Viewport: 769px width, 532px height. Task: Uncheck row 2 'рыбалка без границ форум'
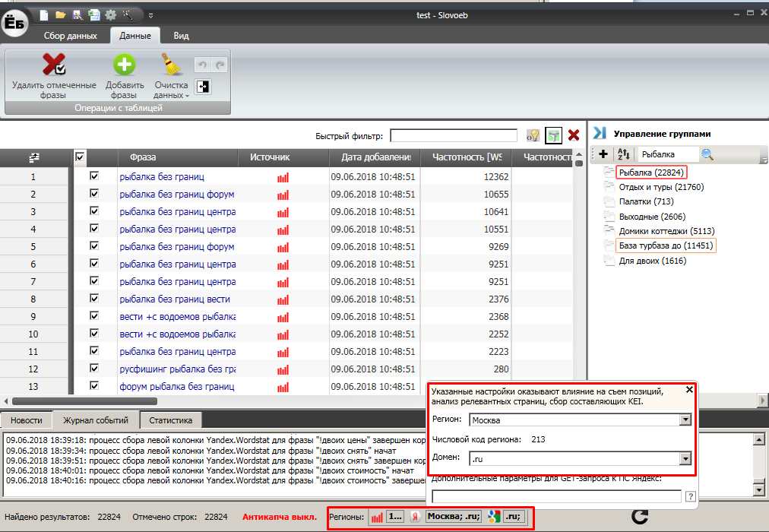tap(94, 193)
